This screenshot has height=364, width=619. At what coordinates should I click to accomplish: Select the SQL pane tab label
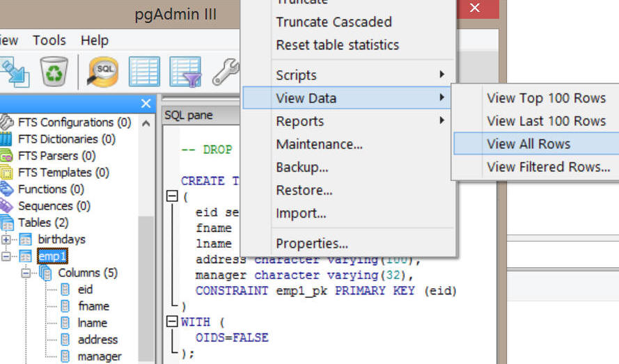pos(189,115)
